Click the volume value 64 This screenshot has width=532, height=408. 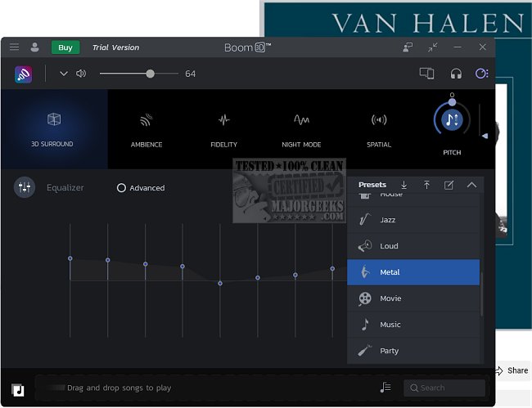(190, 74)
